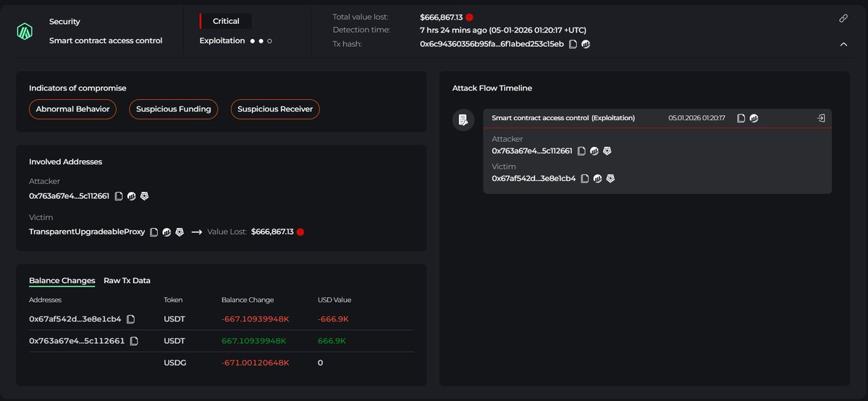868x401 pixels.
Task: Copy the Tx hash in the header
Action: (573, 44)
